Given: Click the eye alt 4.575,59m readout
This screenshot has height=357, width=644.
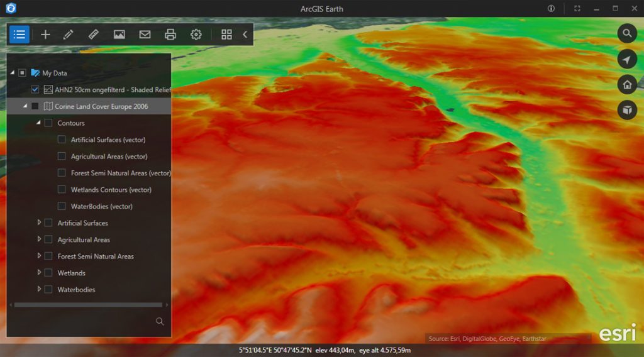Looking at the screenshot, I should [x=385, y=350].
